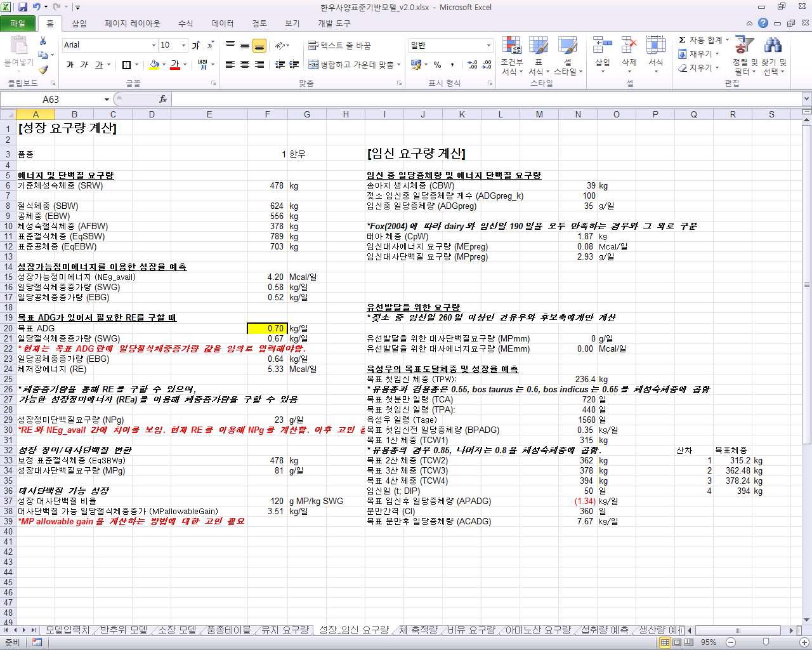Switch to Normal view in status bar

665,642
